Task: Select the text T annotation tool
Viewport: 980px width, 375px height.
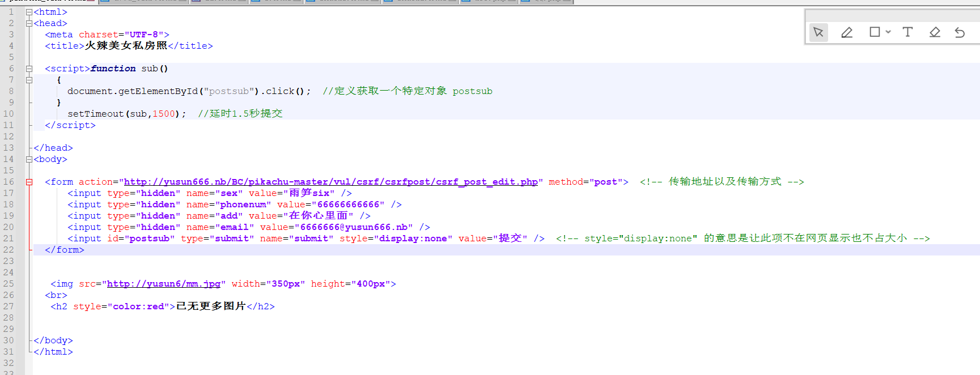Action: click(x=907, y=32)
